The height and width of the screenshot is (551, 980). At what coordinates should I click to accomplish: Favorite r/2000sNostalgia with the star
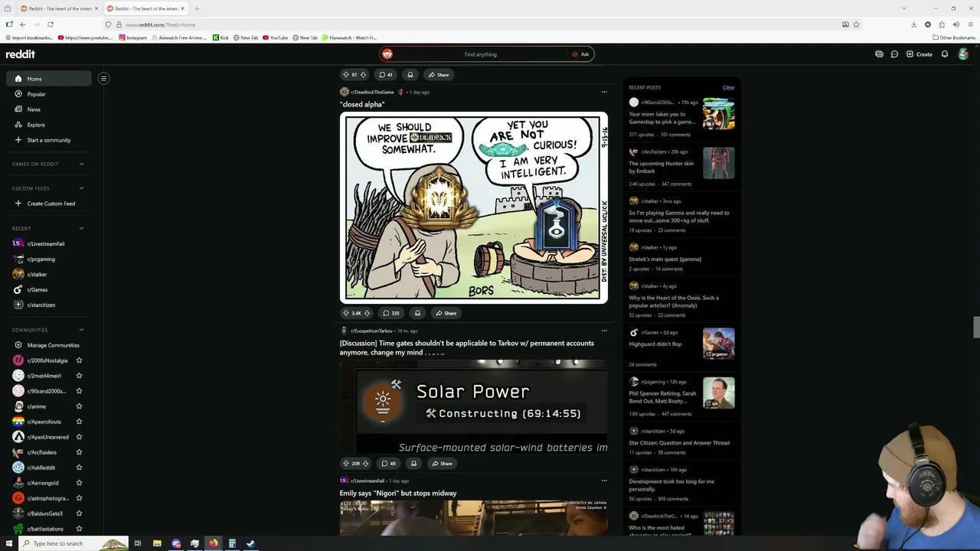[79, 360]
